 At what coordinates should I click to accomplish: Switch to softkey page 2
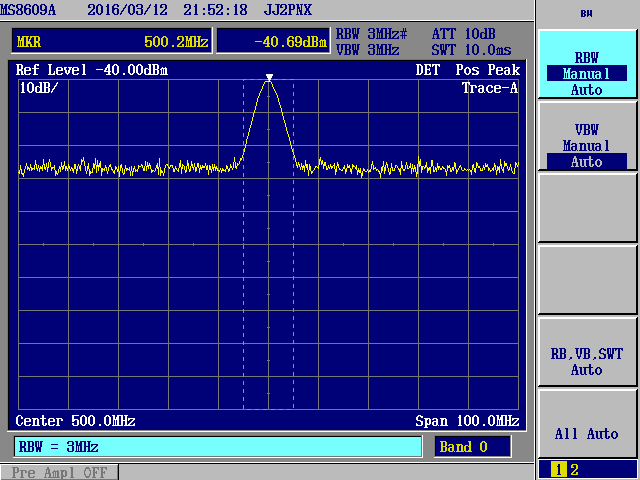(x=574, y=470)
